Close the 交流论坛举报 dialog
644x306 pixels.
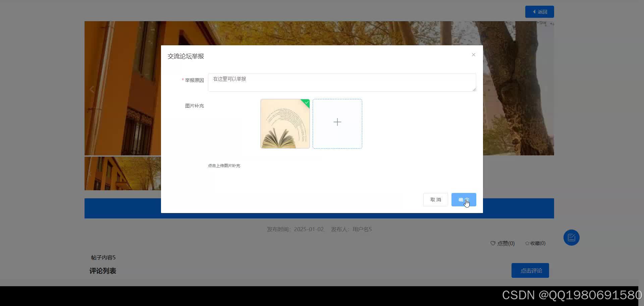(x=473, y=54)
